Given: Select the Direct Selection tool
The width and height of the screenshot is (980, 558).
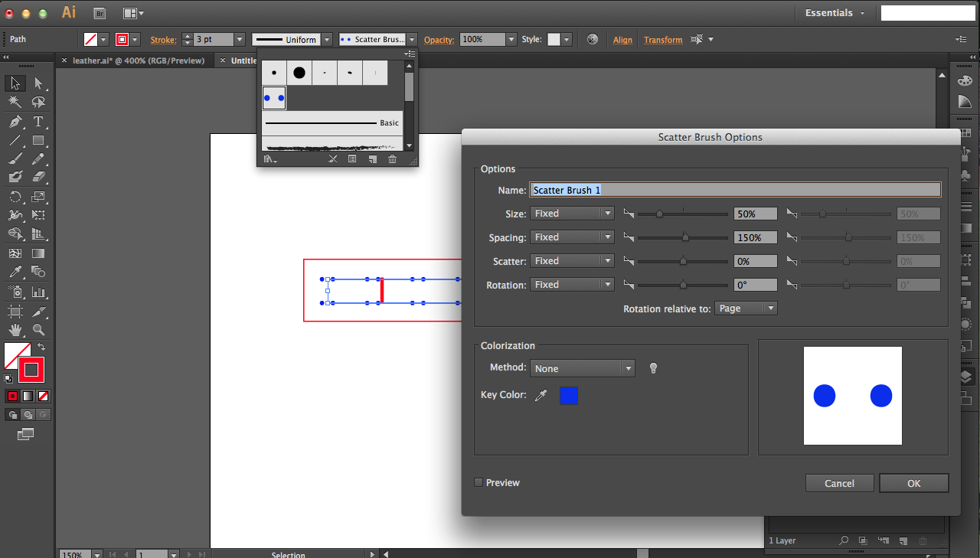Looking at the screenshot, I should tap(38, 83).
